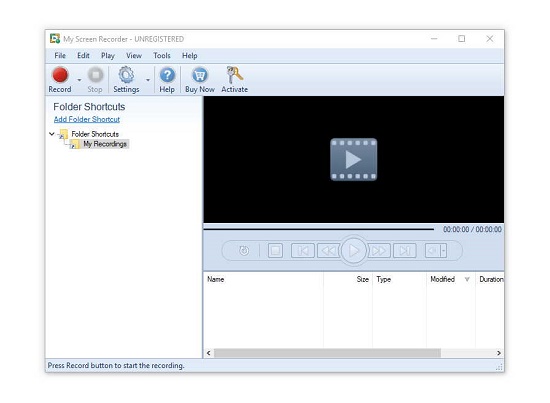Sort the list by Size column

348,279
